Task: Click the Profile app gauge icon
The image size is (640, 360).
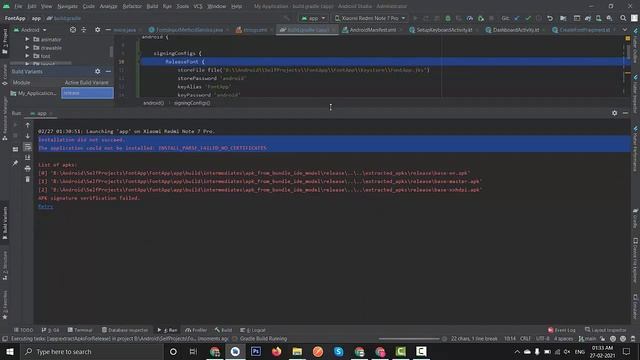Action: tap(470, 18)
